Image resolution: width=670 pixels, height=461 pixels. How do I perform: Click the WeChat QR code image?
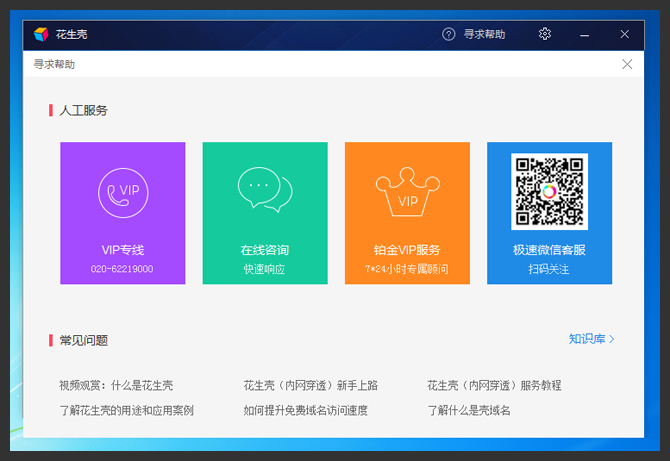[550, 191]
